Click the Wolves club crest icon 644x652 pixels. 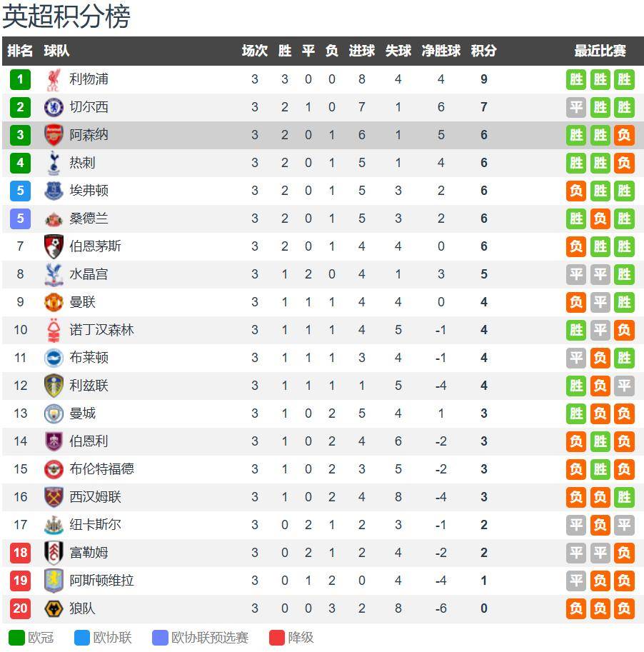coord(54,608)
